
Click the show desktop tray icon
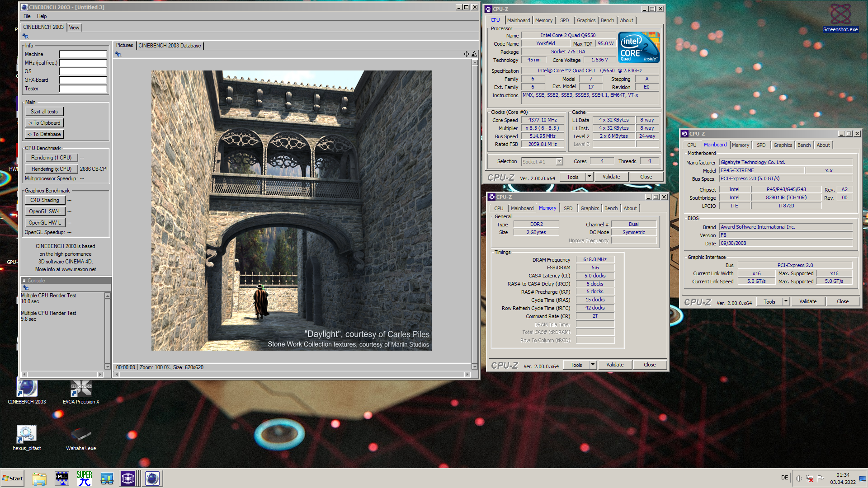(x=863, y=479)
